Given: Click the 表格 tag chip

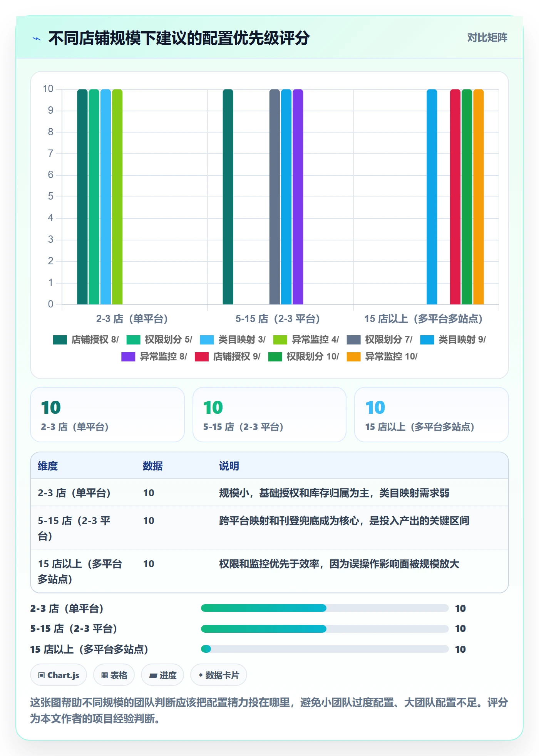Looking at the screenshot, I should 114,675.
